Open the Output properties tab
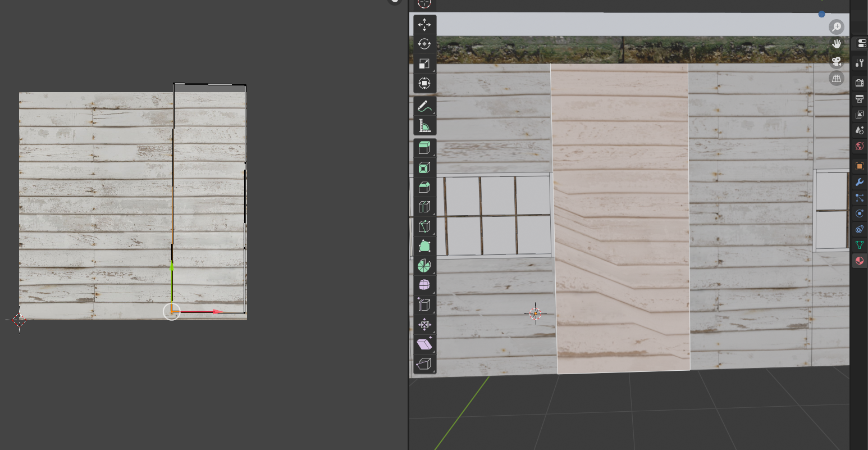 coord(860,99)
